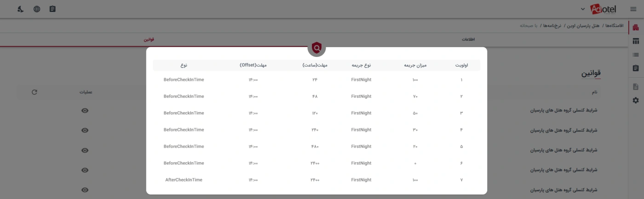Click penalty amount ۳۰
The height and width of the screenshot is (199, 644).
point(415,130)
